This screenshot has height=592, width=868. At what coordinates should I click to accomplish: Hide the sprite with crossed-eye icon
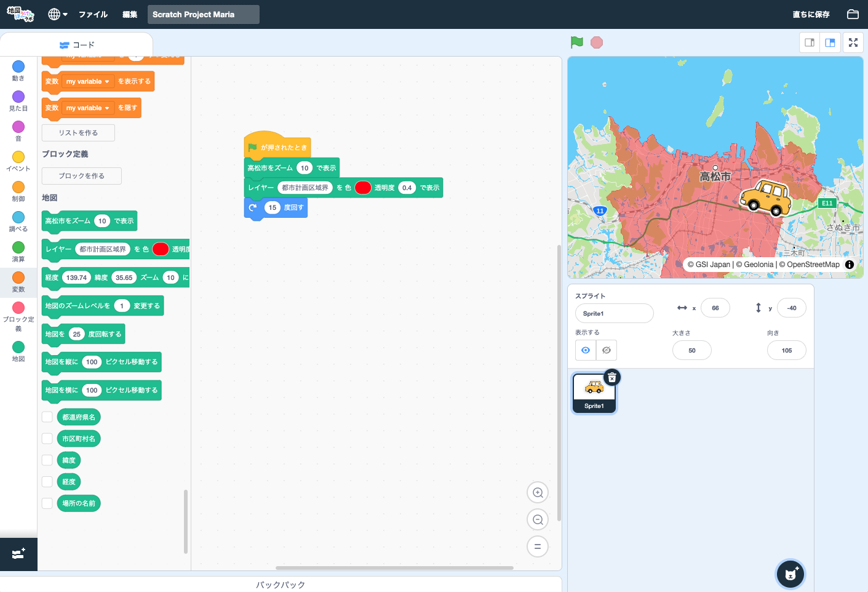click(607, 350)
